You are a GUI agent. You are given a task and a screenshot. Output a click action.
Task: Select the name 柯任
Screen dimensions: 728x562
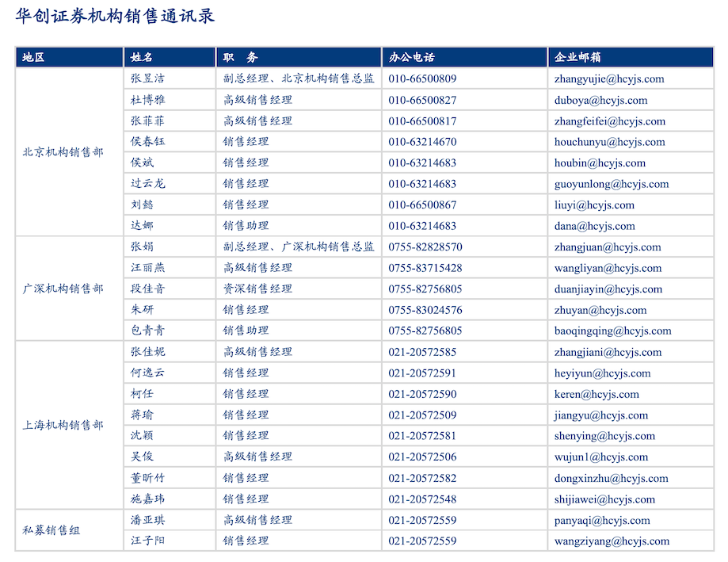(142, 394)
